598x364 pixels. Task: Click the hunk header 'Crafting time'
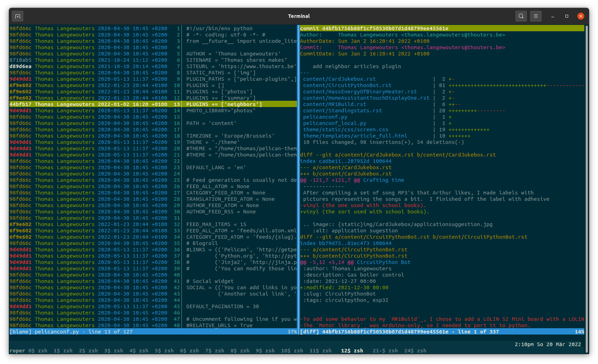[x=352, y=180]
